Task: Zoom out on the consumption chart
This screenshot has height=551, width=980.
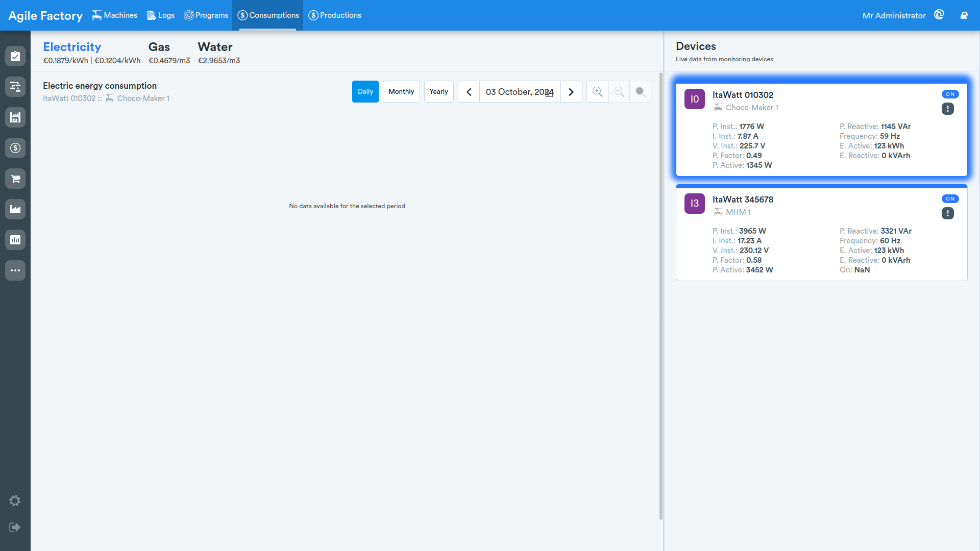Action: point(619,92)
